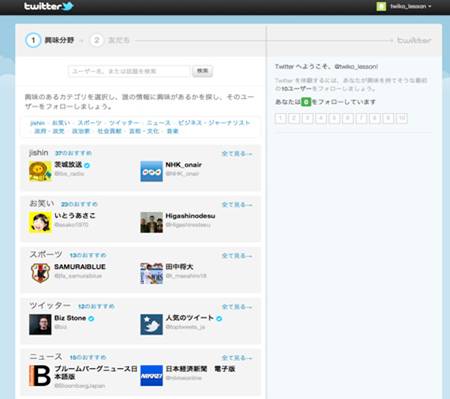Screen dimensions: 450x399
Task: Open 田中将大 profile name
Action: [179, 267]
